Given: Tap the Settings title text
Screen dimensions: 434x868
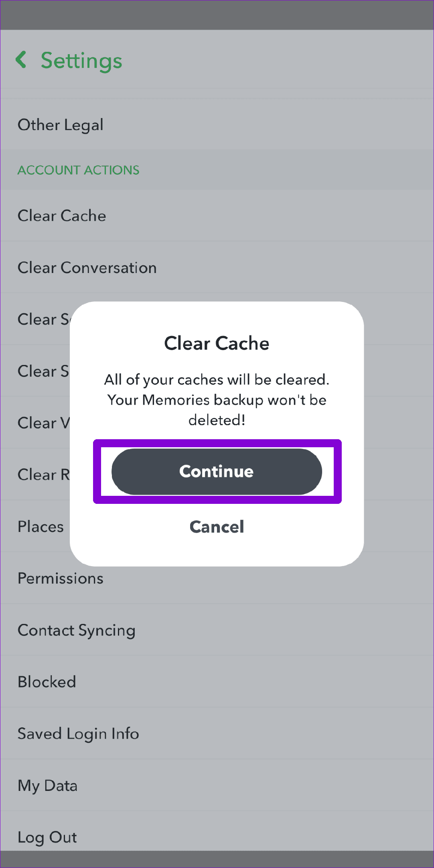Looking at the screenshot, I should [81, 61].
